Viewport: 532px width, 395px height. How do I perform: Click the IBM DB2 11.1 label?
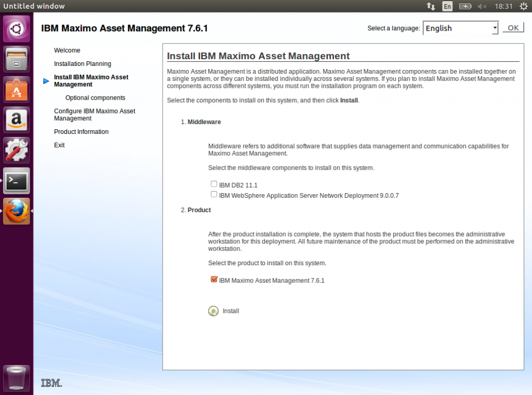tap(238, 185)
